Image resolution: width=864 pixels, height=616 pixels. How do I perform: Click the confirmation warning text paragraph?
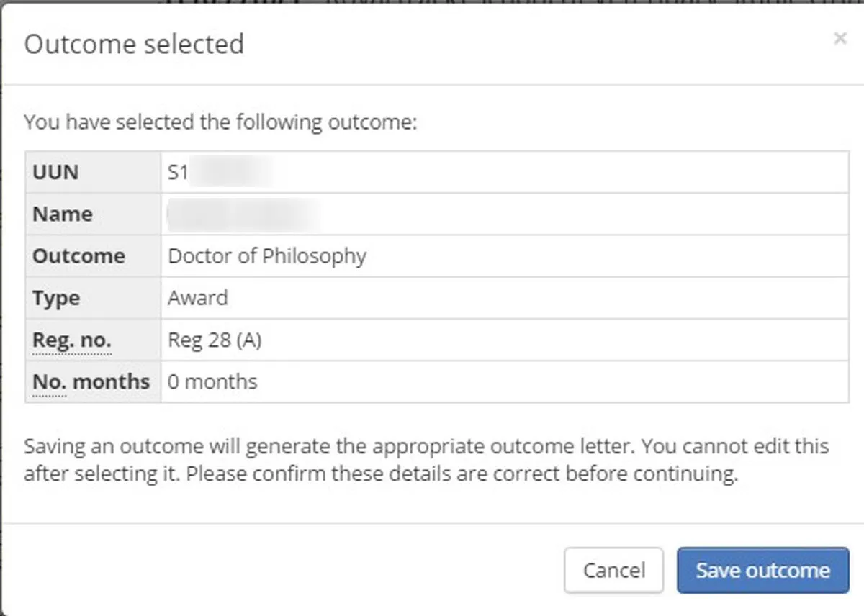[x=426, y=459]
